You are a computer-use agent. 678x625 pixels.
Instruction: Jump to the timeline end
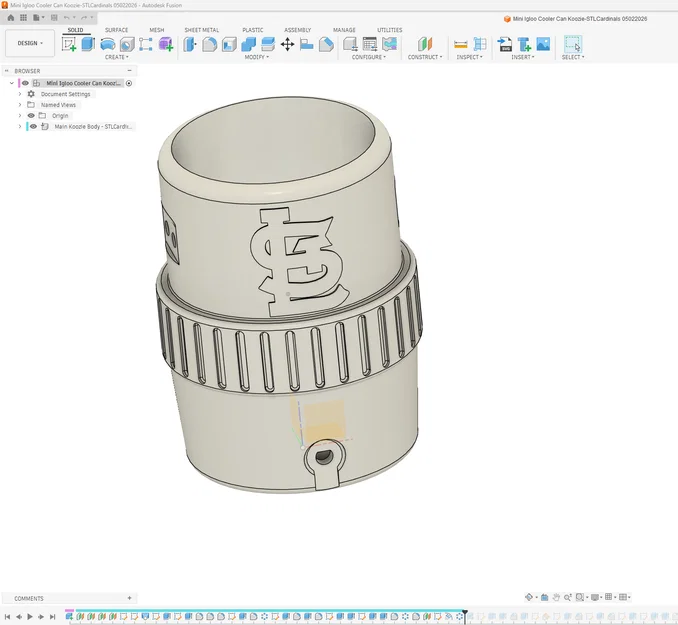pos(52,617)
